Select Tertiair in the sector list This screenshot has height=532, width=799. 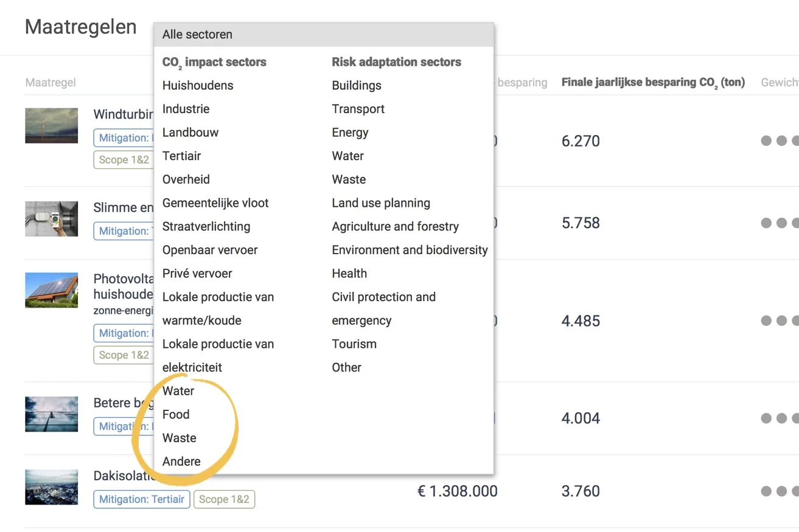coord(181,156)
